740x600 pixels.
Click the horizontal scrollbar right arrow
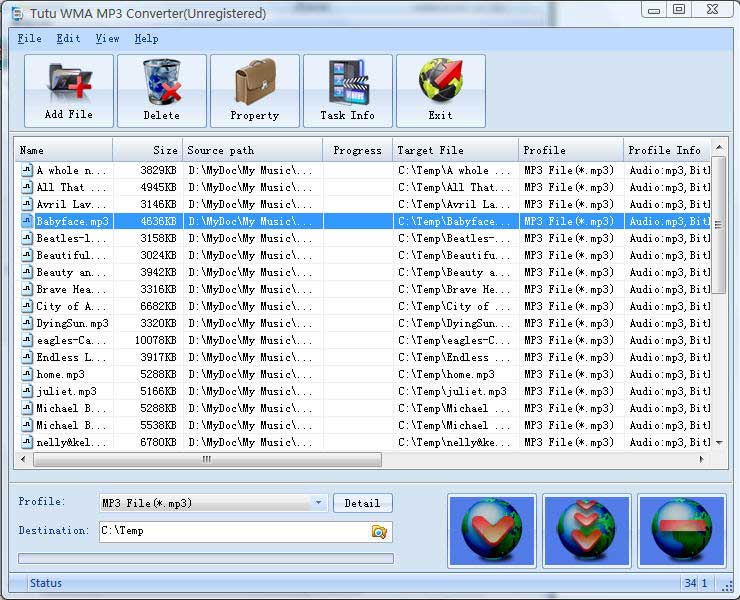coord(702,459)
